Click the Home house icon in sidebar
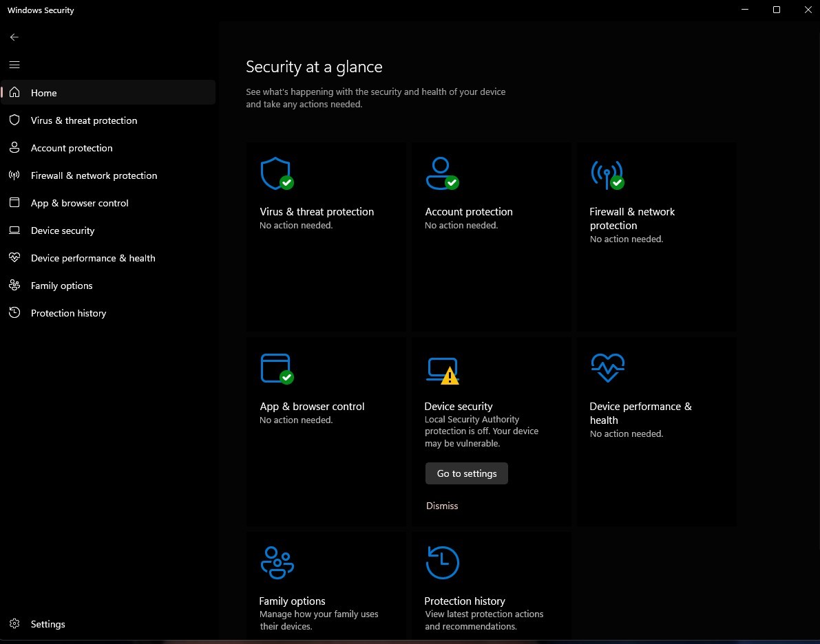This screenshot has width=820, height=644. click(x=14, y=92)
